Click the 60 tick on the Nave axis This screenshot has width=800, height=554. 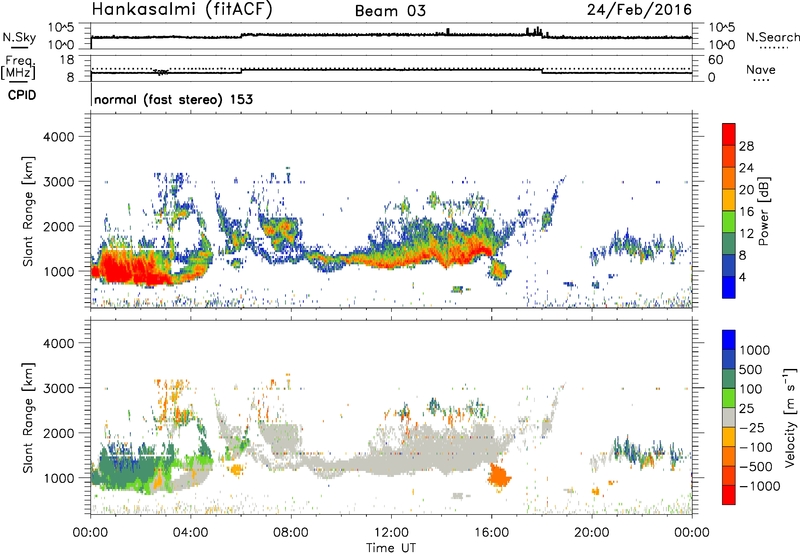point(715,60)
